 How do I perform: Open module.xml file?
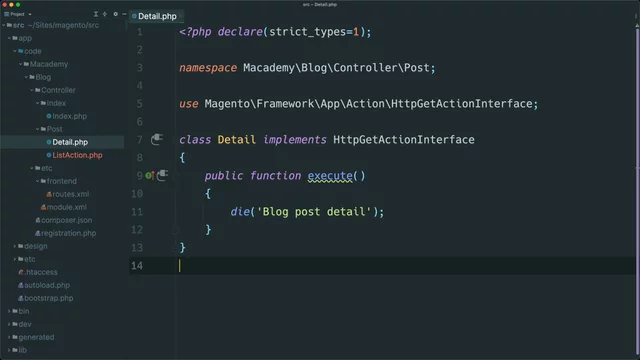click(x=66, y=207)
